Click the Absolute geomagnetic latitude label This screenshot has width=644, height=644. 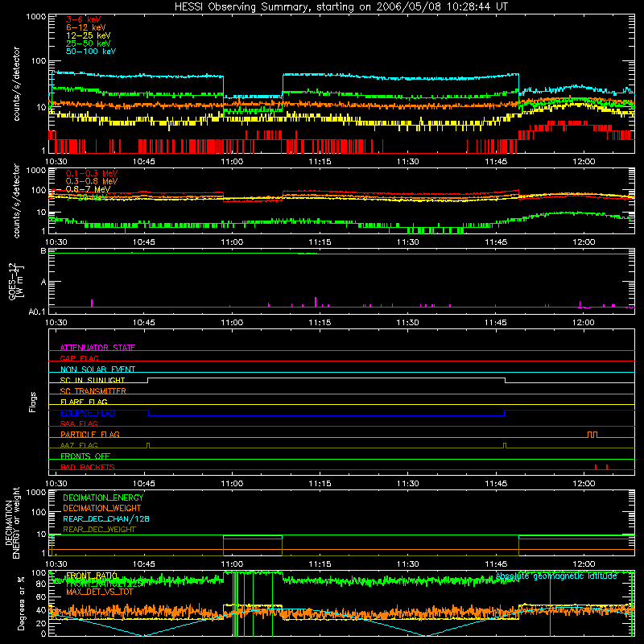(556, 576)
